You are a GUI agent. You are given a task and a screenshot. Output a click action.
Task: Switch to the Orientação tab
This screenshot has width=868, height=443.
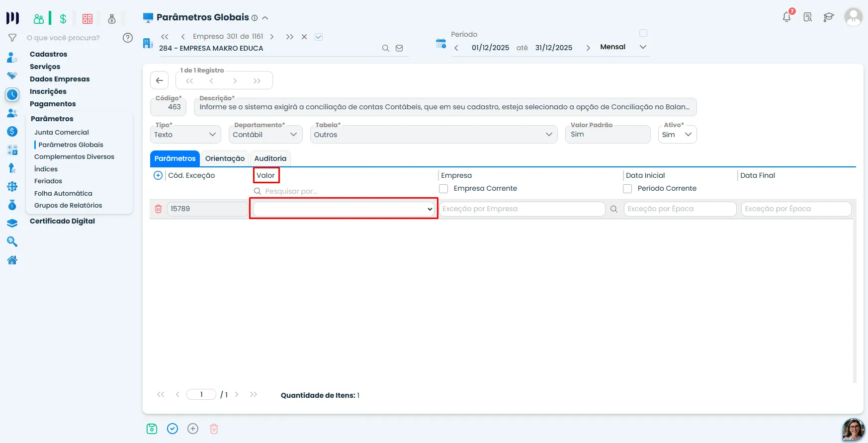[x=225, y=158]
